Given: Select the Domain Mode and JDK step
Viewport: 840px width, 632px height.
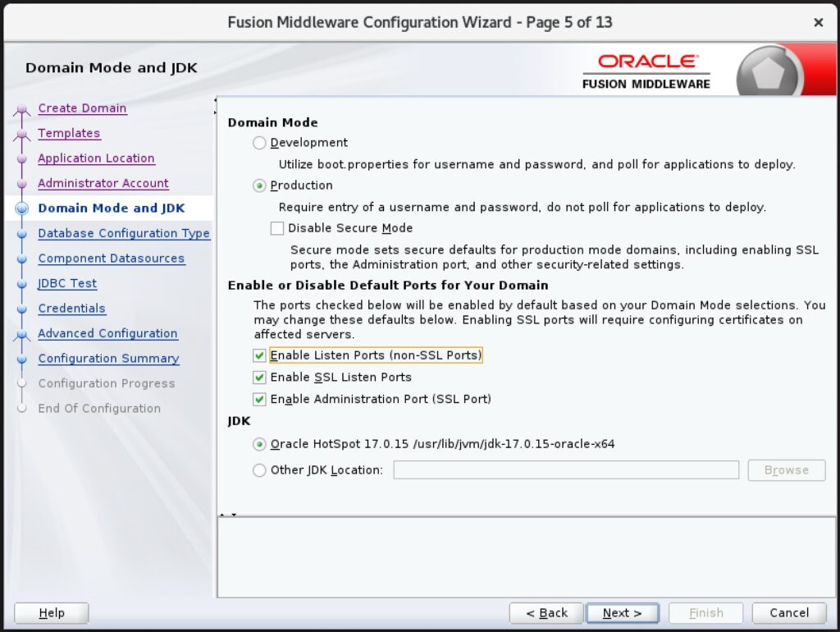Looking at the screenshot, I should point(112,208).
